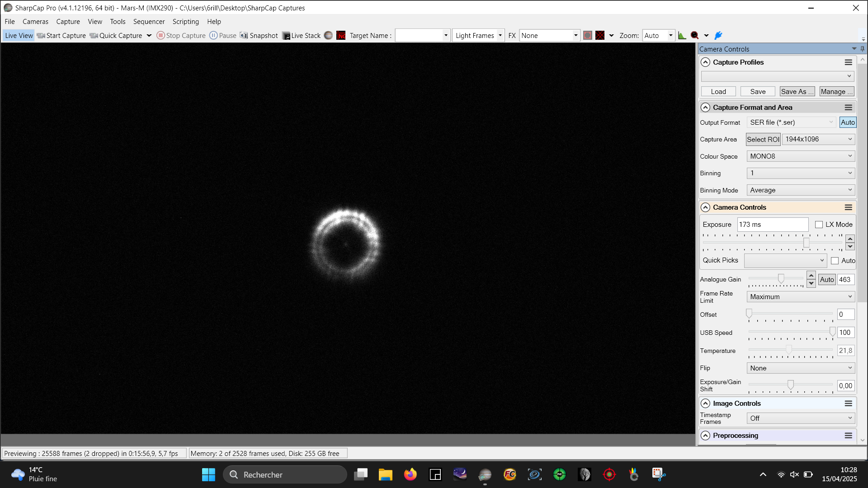Open the Live Stack tool
Viewport: 868px width, 488px height.
point(302,36)
